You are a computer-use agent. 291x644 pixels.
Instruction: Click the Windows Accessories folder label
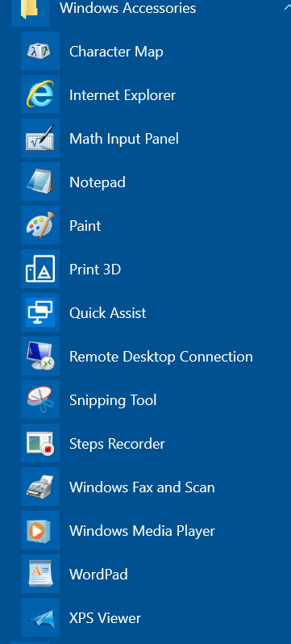pyautogui.click(x=127, y=8)
